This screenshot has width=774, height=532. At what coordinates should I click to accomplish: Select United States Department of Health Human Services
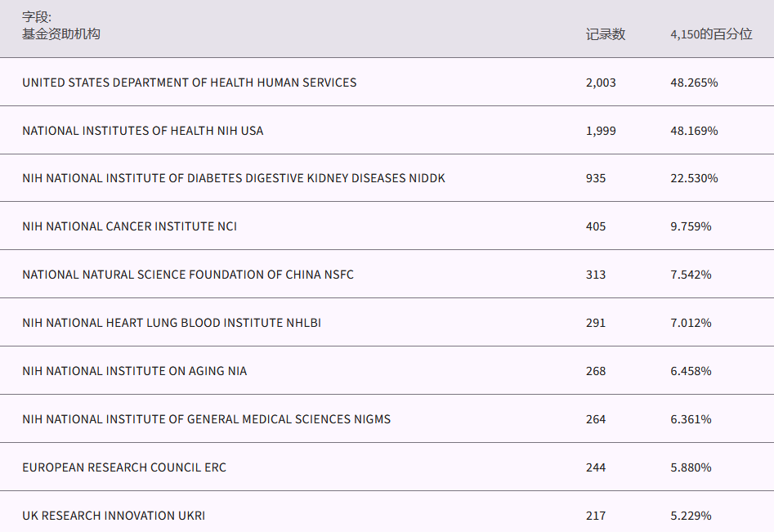(189, 83)
